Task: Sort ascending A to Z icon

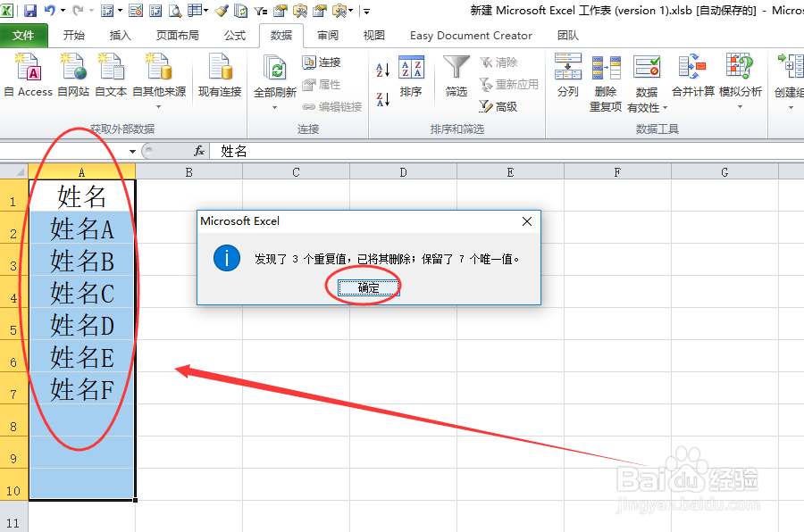Action: tap(383, 70)
